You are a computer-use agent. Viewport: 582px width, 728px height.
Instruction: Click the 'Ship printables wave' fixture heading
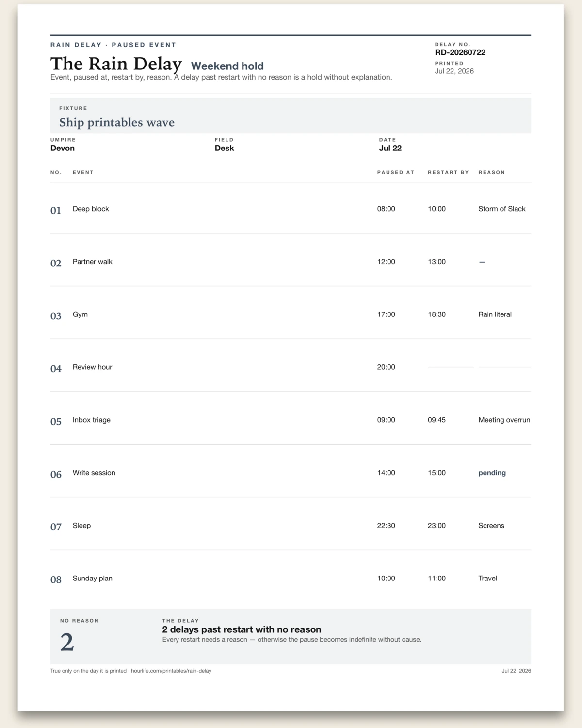tap(117, 122)
